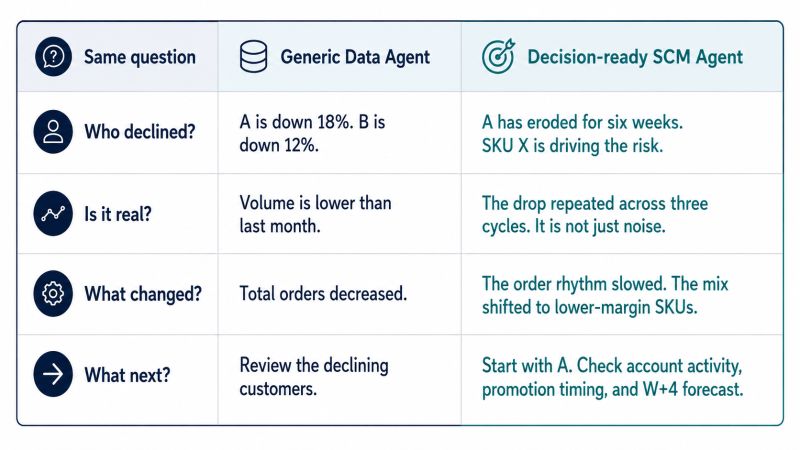The width and height of the screenshot is (800, 450).
Task: Click the gear icon beside What changed
Action: (x=53, y=293)
